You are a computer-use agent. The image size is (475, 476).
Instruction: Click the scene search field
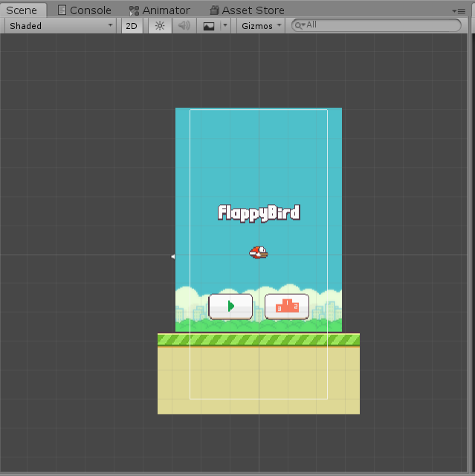[x=376, y=25]
